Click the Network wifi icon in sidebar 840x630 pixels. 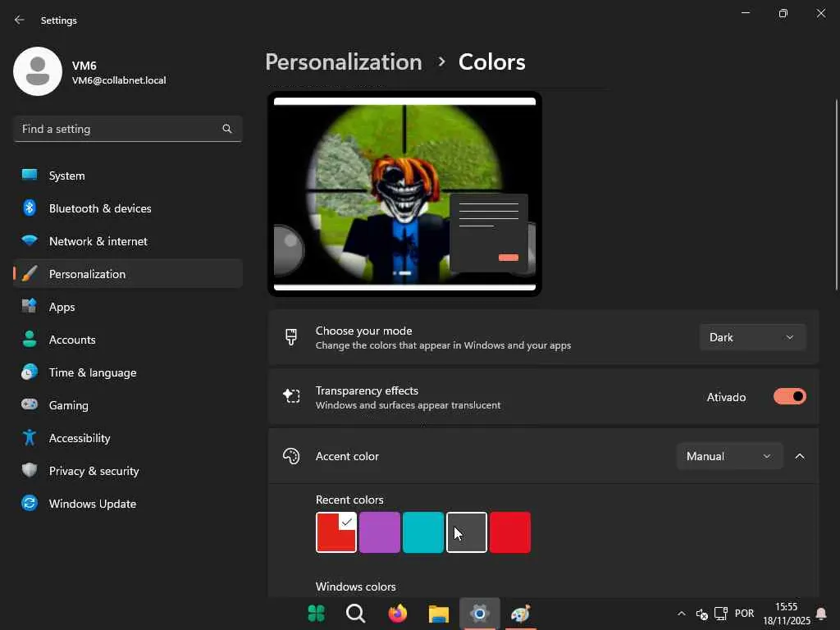(30, 240)
